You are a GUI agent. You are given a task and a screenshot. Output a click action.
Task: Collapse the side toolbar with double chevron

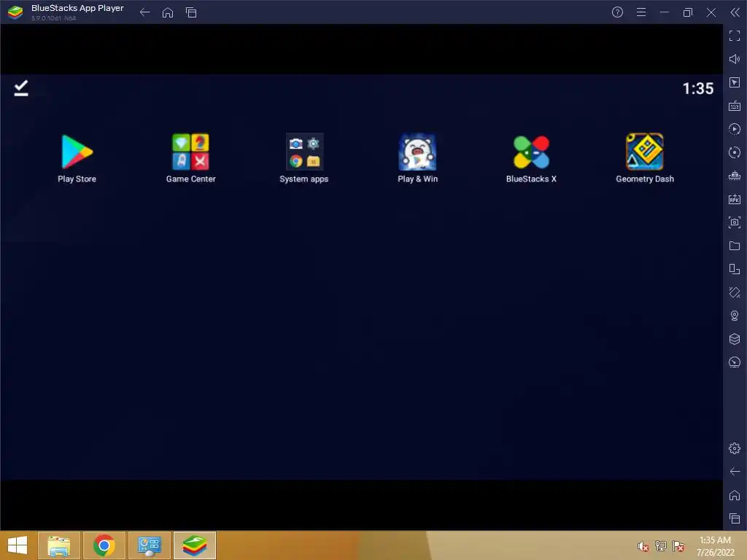[x=735, y=12]
